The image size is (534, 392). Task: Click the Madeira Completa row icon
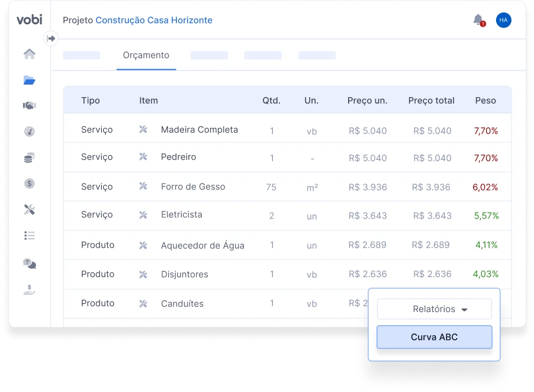click(143, 130)
